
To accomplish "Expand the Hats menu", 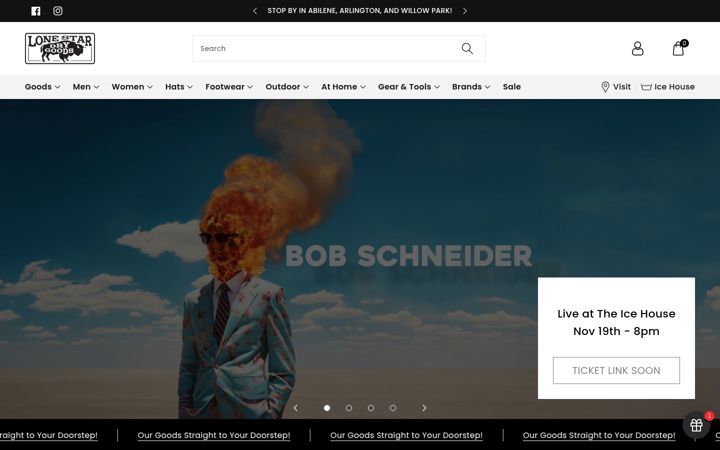I will click(179, 87).
